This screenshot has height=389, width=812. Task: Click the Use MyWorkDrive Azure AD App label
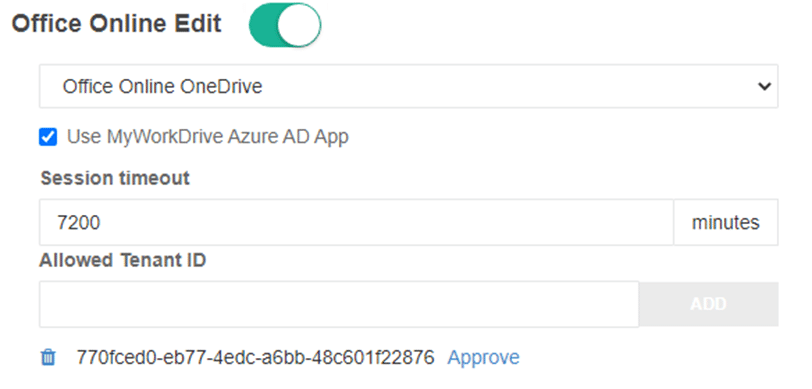[208, 137]
